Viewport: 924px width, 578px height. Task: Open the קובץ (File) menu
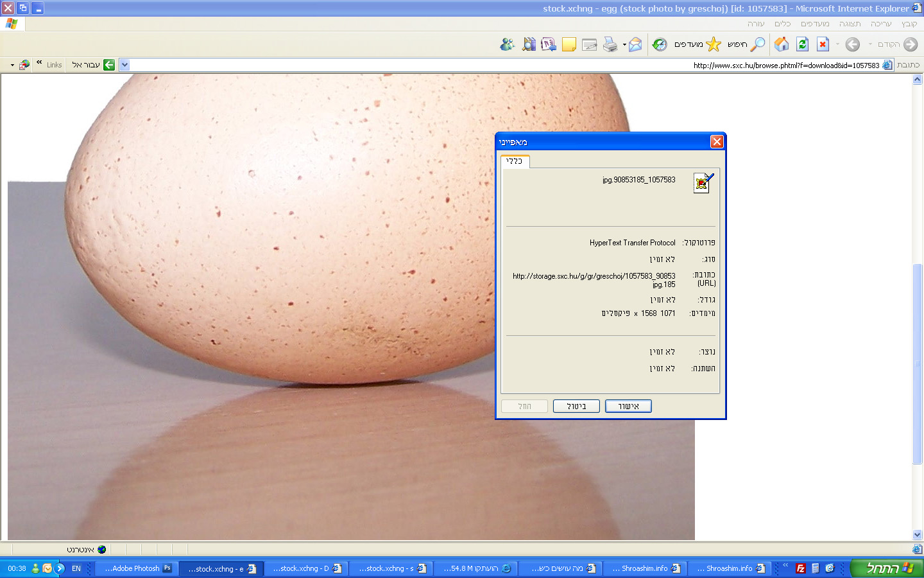pos(909,24)
